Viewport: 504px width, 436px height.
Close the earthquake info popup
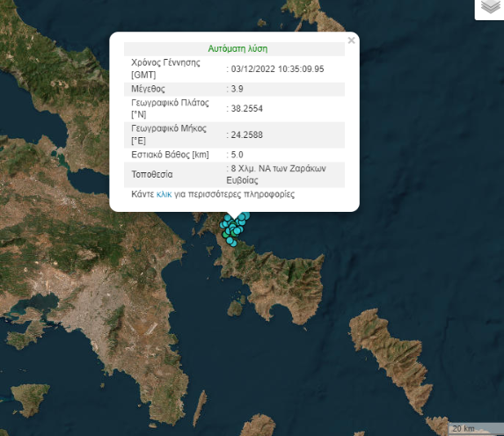(x=351, y=40)
